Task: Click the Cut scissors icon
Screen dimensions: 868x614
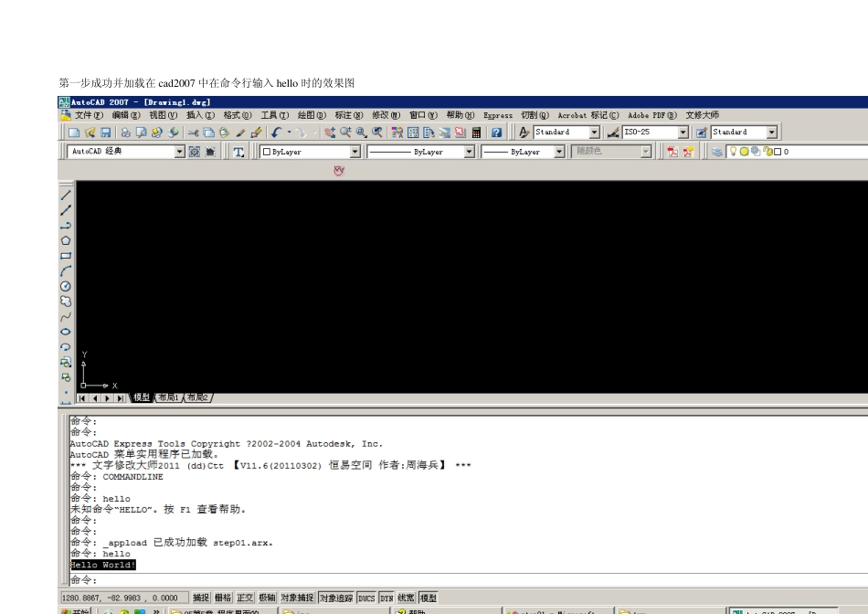Action: tap(193, 132)
